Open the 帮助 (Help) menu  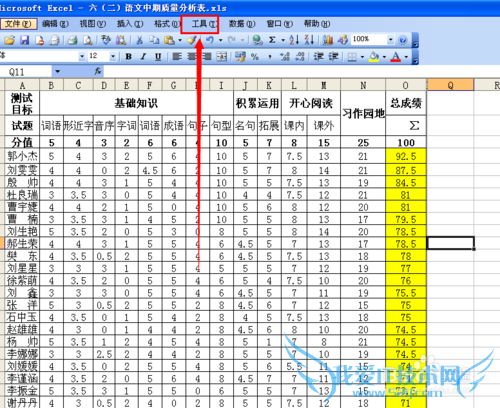click(x=317, y=24)
